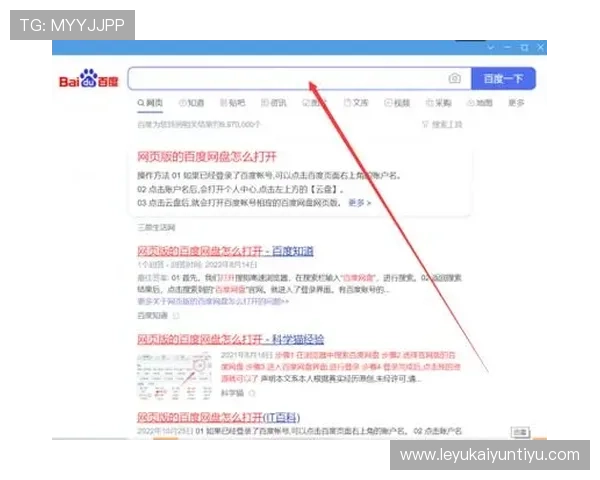Maximize the browser window

[524, 47]
